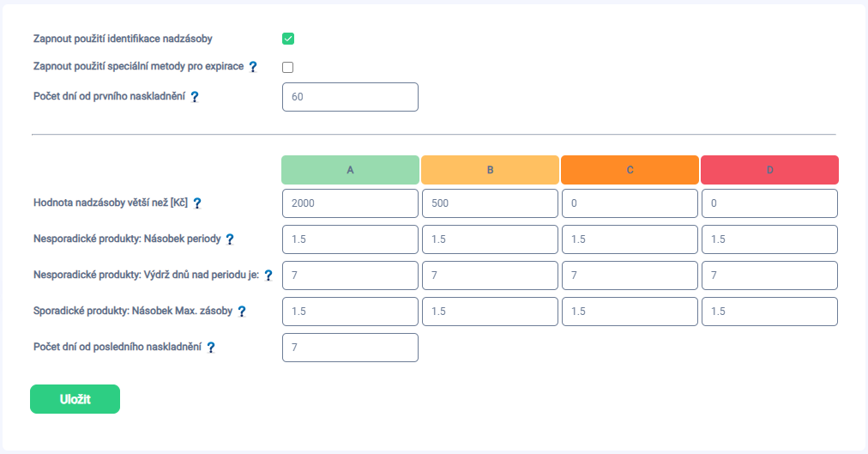Click 'Násobek periody' field in column C
The width and height of the screenshot is (868, 454).
pyautogui.click(x=630, y=239)
